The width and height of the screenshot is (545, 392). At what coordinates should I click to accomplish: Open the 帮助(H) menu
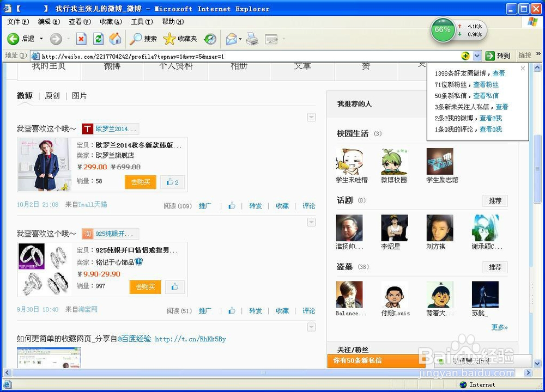click(173, 22)
